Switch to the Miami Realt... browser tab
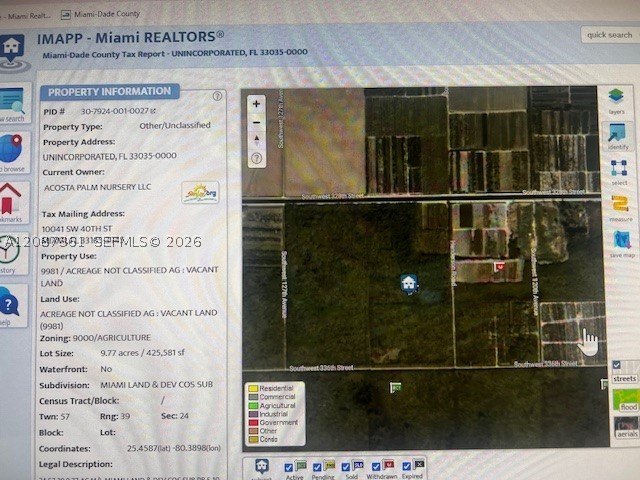 [25, 16]
